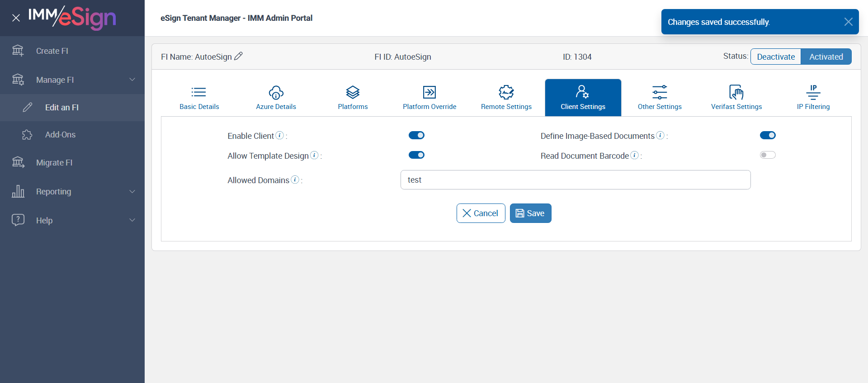Viewport: 868px width, 383px height.
Task: Expand the Manage FI menu chevron
Action: (132, 80)
